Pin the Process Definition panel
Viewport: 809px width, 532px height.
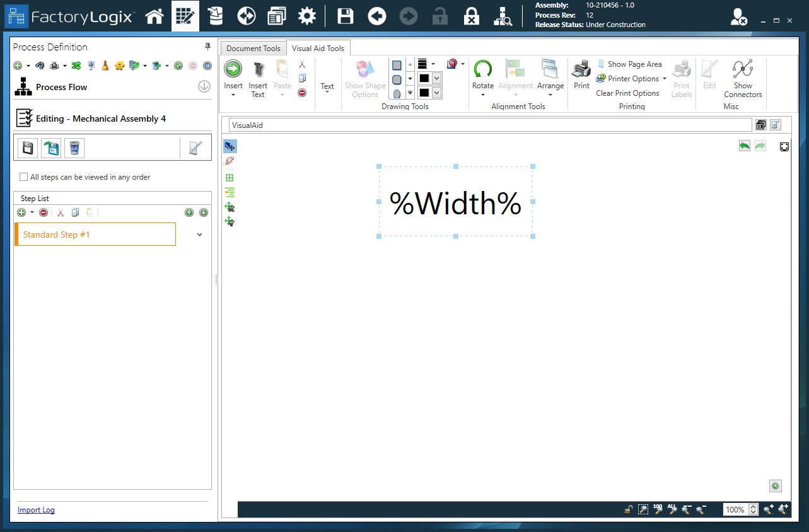tap(207, 47)
